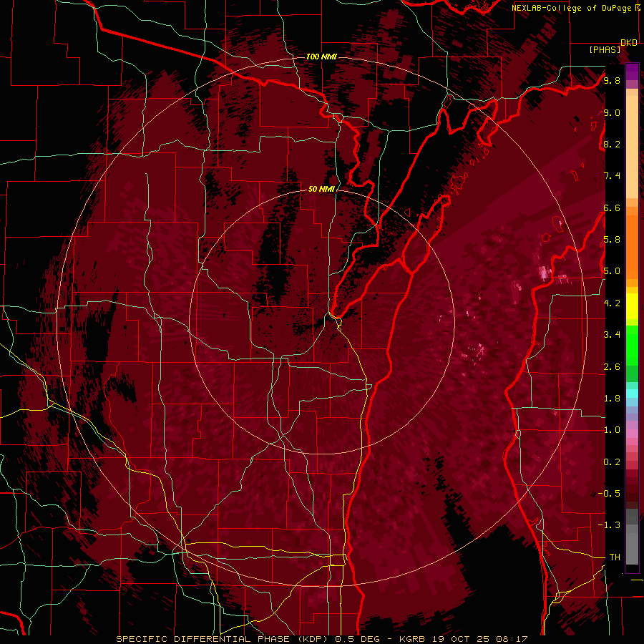The height and width of the screenshot is (644, 644).
Task: Click the 1.8 value on the color scale
Action: (x=612, y=399)
